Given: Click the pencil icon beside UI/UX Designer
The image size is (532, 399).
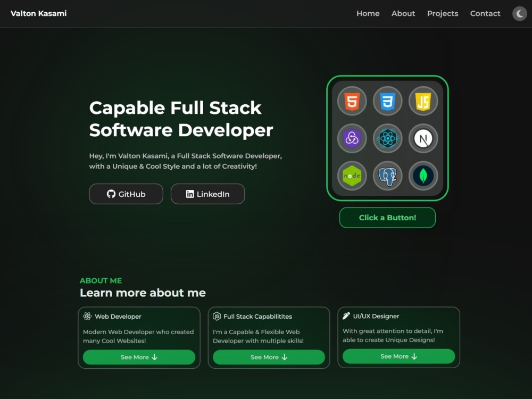Looking at the screenshot, I should point(346,316).
